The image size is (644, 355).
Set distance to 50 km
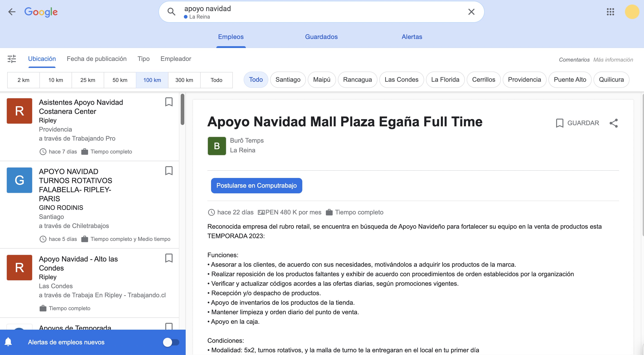[120, 80]
